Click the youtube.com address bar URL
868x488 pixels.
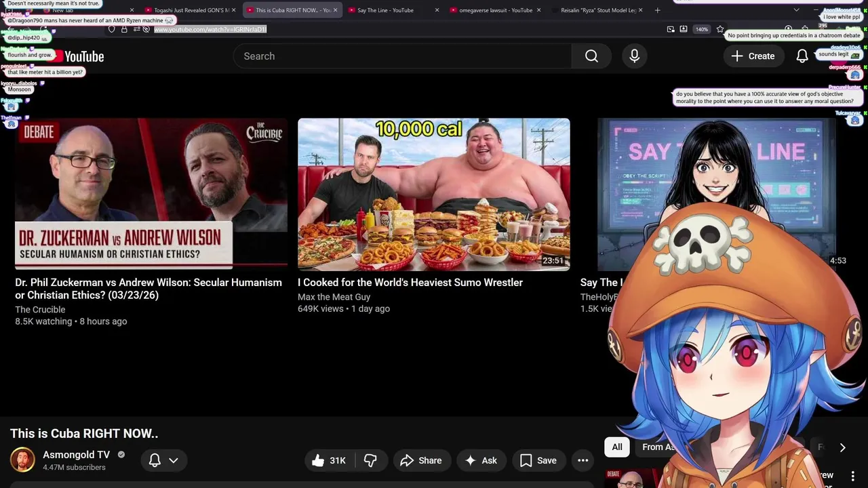coord(210,29)
